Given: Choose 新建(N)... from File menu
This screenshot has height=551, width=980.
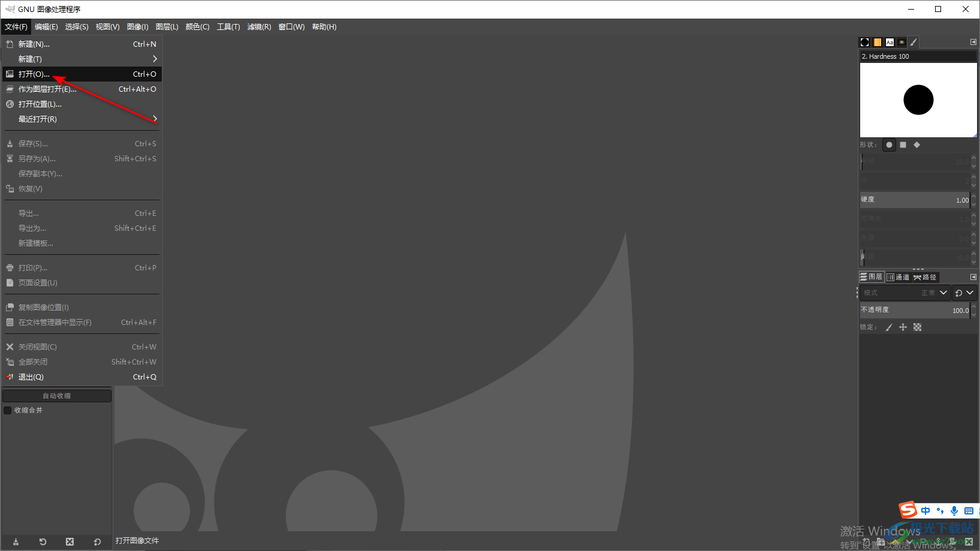Looking at the screenshot, I should 82,44.
